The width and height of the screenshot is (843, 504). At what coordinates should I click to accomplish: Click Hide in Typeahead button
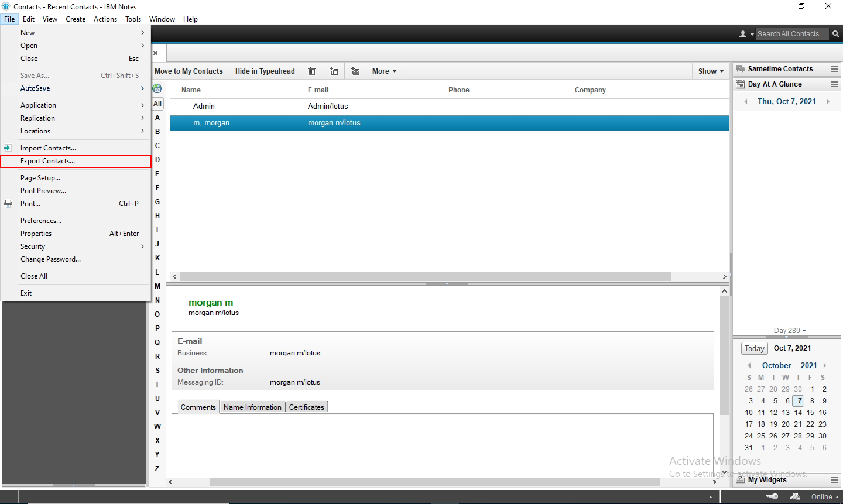coord(265,71)
